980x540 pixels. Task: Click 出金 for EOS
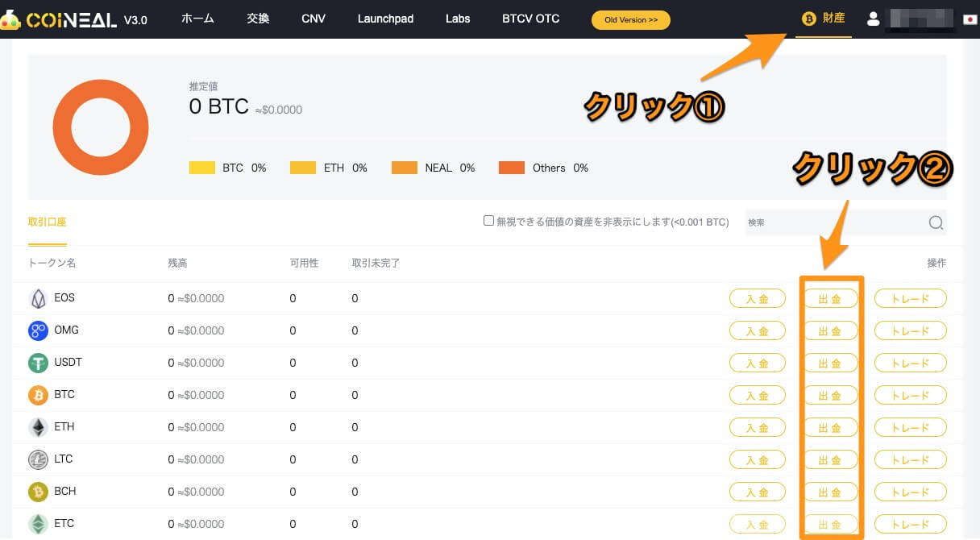pyautogui.click(x=830, y=298)
